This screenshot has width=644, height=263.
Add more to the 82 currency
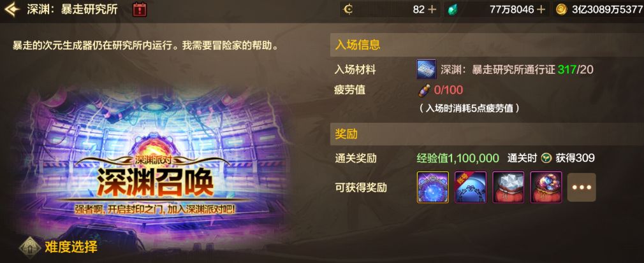(432, 10)
